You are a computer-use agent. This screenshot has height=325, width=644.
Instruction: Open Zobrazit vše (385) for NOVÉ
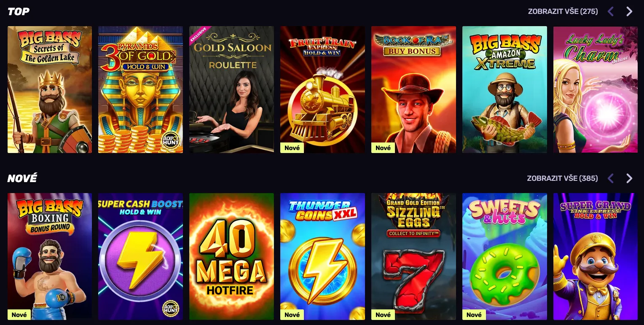point(562,178)
